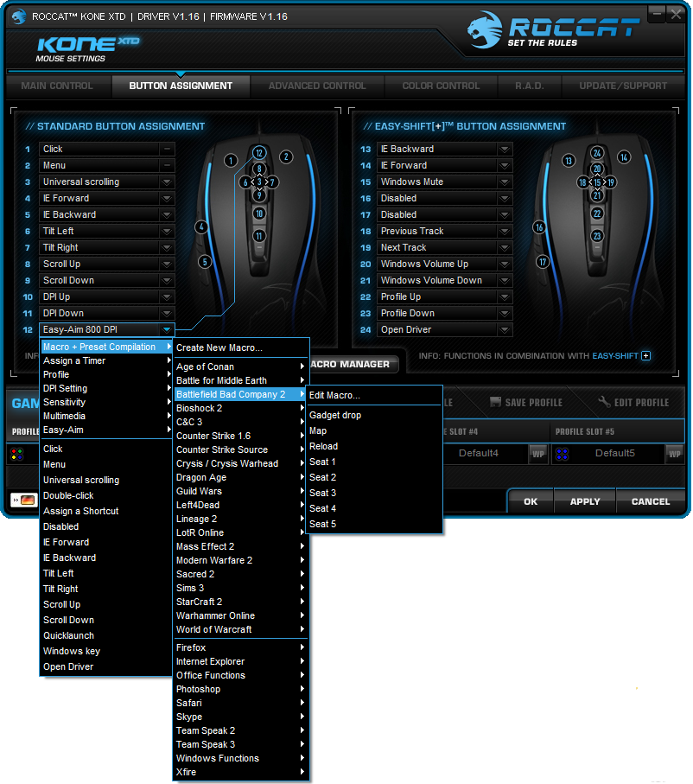693x784 pixels.
Task: Click the WP button next to Default5
Action: (675, 454)
